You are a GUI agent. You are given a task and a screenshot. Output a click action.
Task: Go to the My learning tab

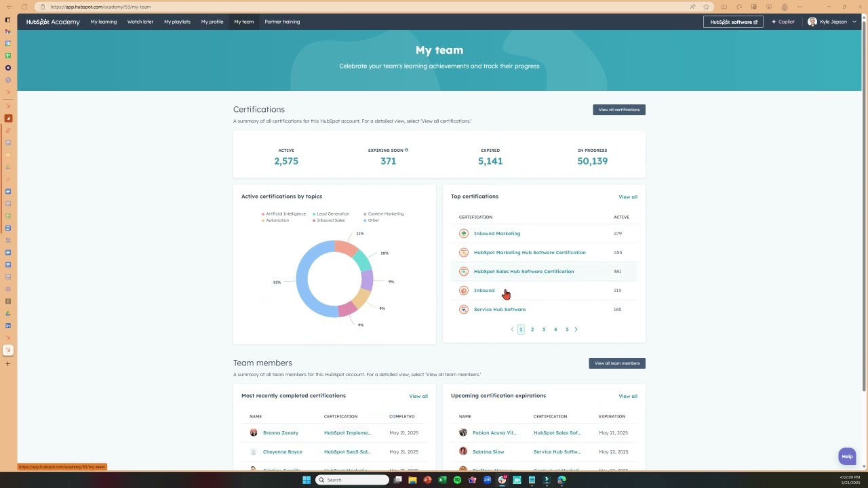pyautogui.click(x=104, y=22)
